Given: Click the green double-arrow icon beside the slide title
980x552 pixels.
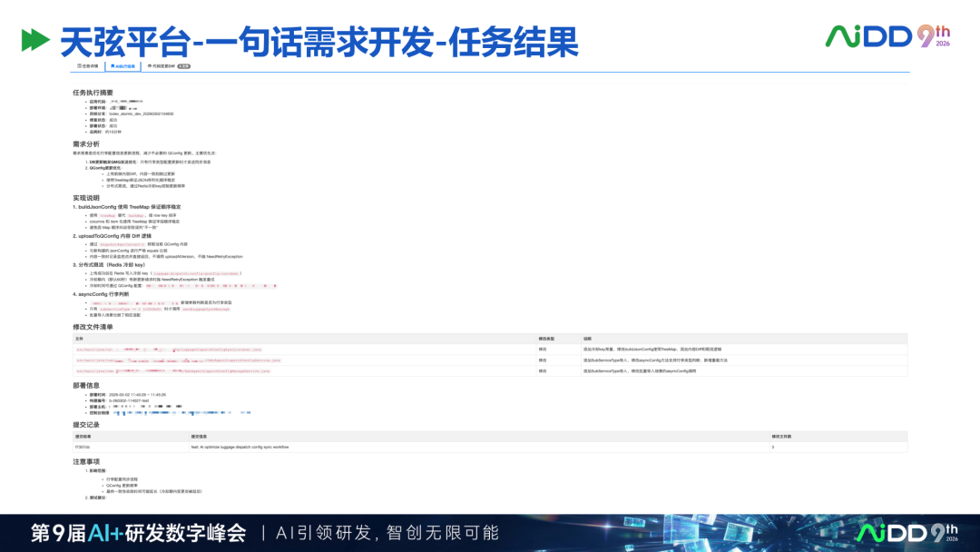Looking at the screenshot, I should coord(35,40).
